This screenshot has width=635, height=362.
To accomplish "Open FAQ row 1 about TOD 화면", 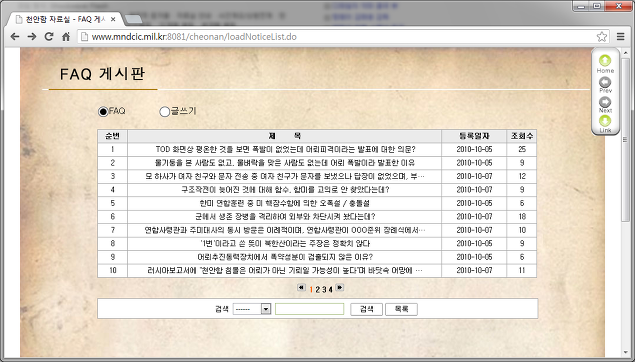I will 286,149.
